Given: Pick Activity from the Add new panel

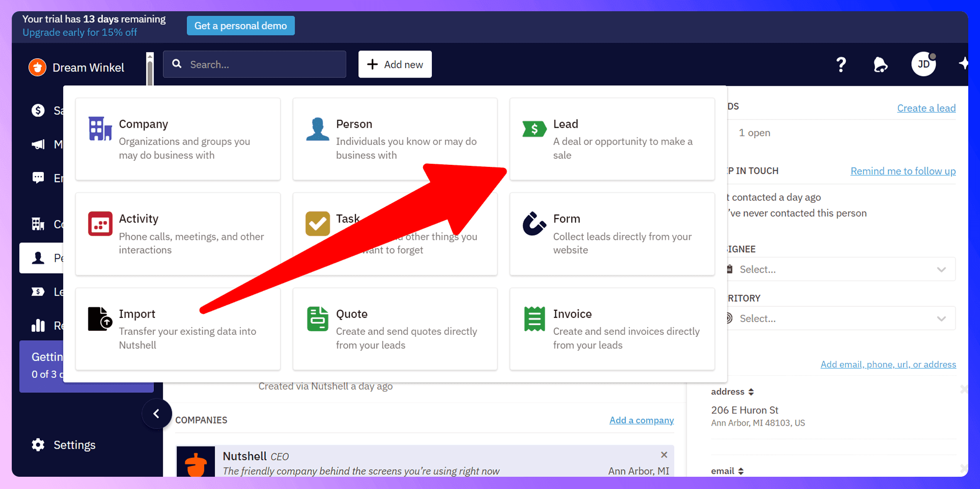Looking at the screenshot, I should click(178, 234).
